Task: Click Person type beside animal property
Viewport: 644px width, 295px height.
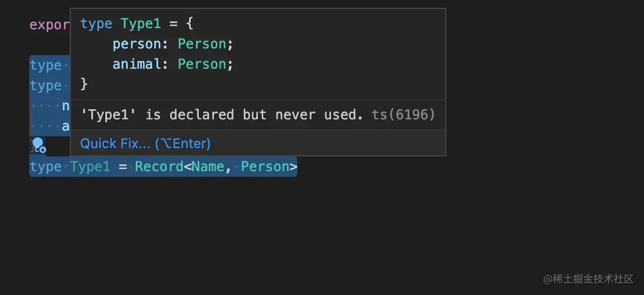Action: click(202, 64)
